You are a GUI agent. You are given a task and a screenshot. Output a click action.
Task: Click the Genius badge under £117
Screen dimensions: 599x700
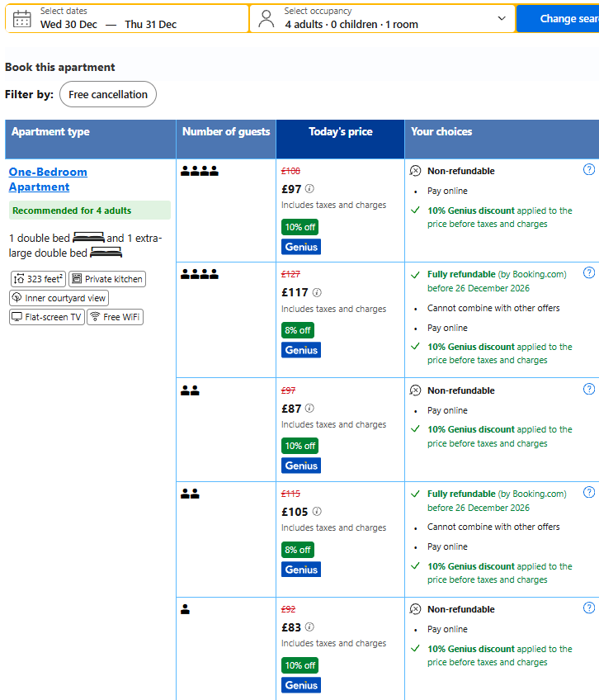point(301,350)
